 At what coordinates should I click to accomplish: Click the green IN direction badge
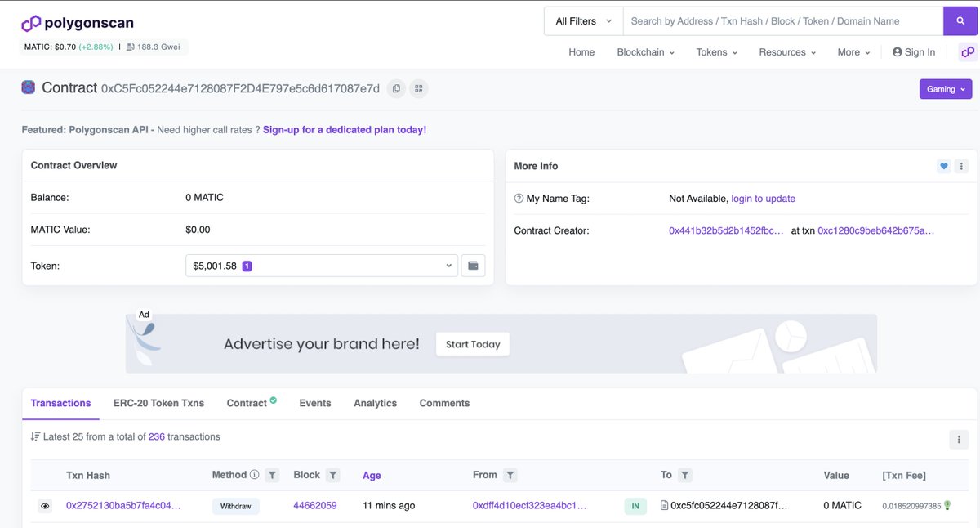pyautogui.click(x=635, y=507)
